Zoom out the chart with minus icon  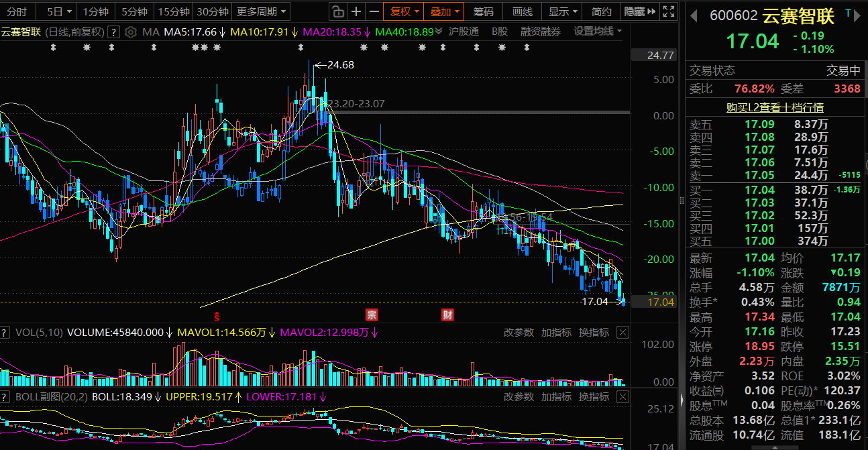pos(374,11)
